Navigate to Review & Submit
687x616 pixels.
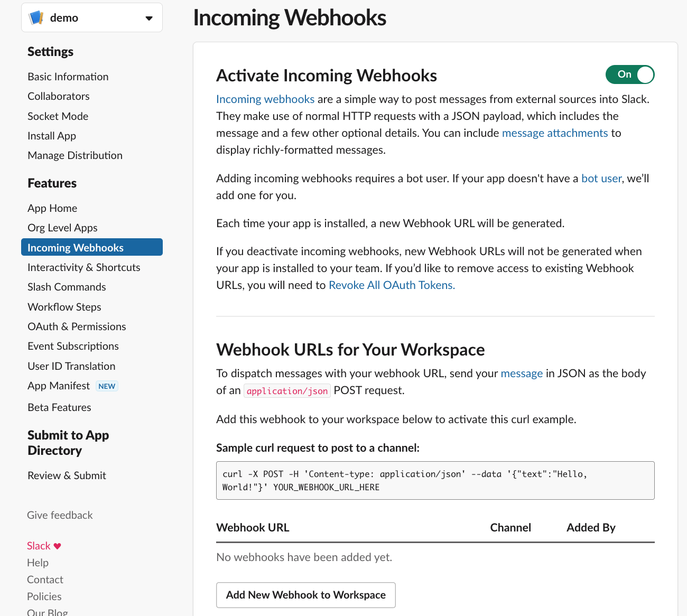tap(67, 475)
